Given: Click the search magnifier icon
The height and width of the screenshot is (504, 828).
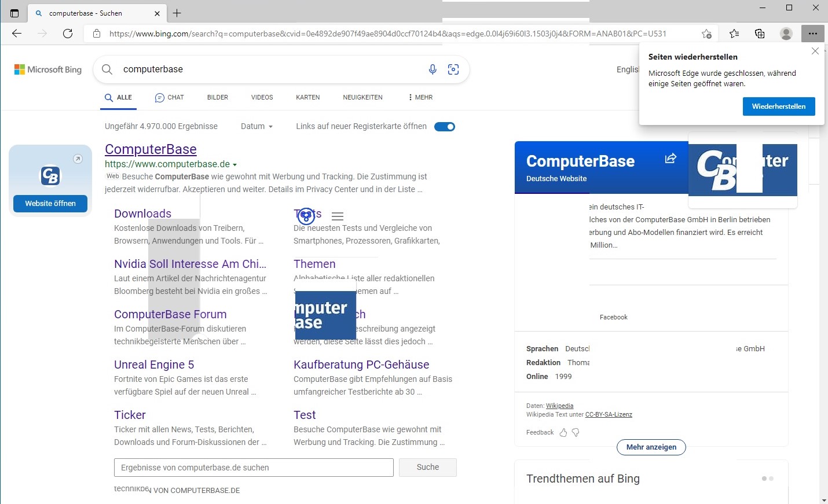Looking at the screenshot, I should click(107, 69).
